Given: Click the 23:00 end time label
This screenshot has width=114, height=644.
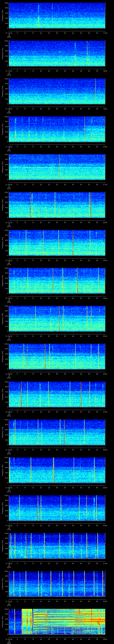Looking at the screenshot, I should [105, 260].
